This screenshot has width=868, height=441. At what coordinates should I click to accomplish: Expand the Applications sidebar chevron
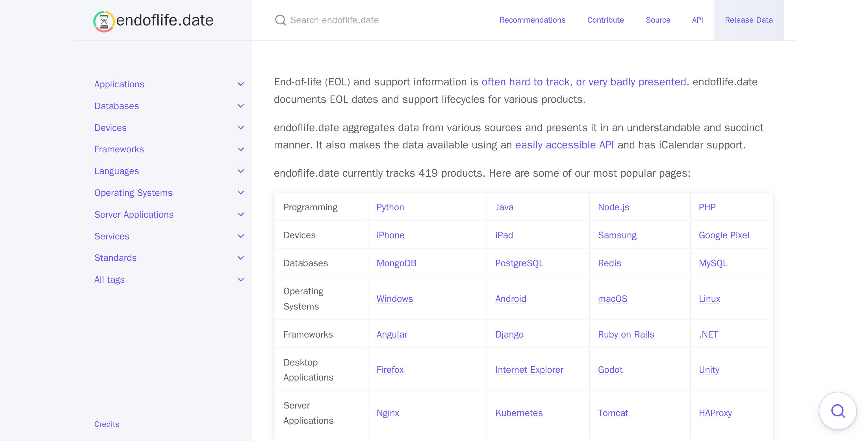pyautogui.click(x=240, y=84)
